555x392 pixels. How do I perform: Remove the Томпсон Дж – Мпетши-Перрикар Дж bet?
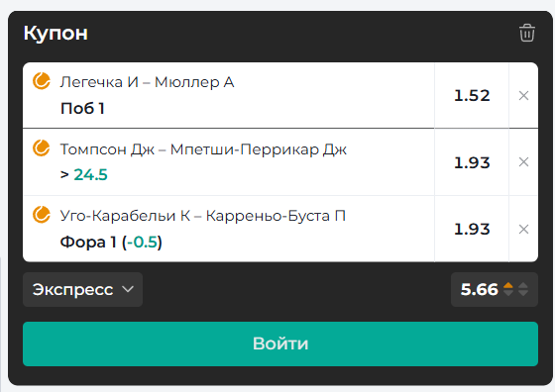click(523, 162)
